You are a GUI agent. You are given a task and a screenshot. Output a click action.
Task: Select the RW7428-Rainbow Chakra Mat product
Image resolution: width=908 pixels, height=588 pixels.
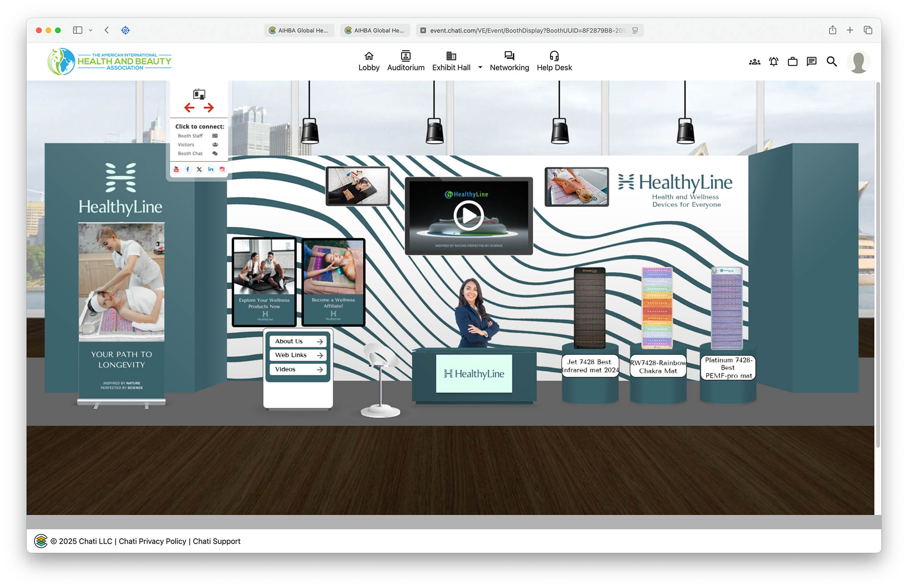tap(658, 367)
